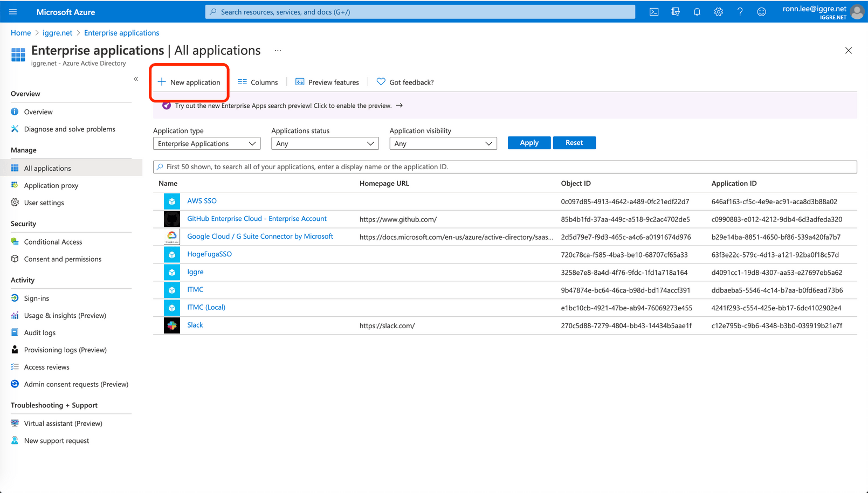Click the Reset filters button
The height and width of the screenshot is (493, 868).
(574, 143)
